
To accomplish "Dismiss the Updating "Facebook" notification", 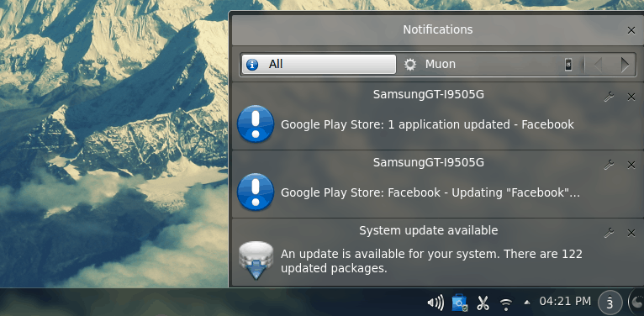I will click(631, 165).
